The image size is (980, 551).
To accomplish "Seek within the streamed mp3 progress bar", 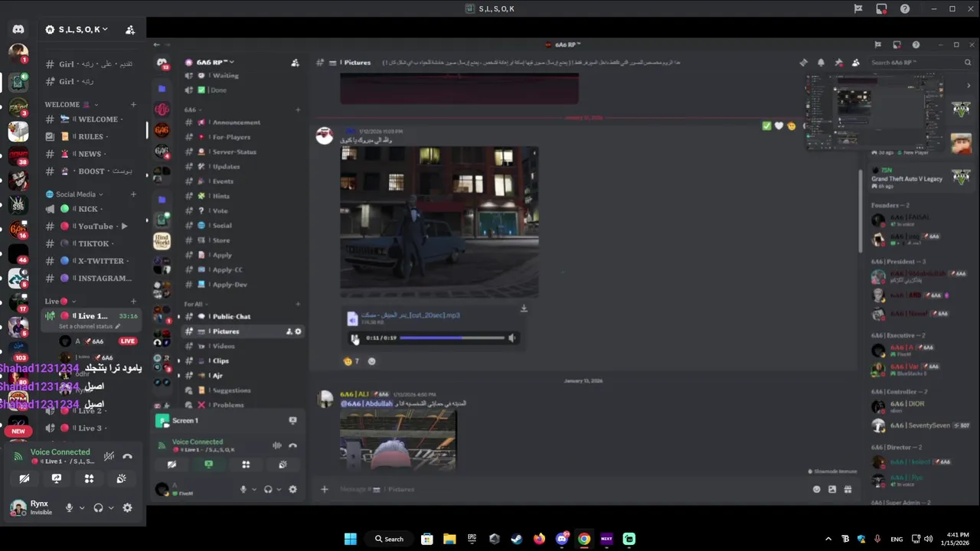I will click(x=452, y=337).
